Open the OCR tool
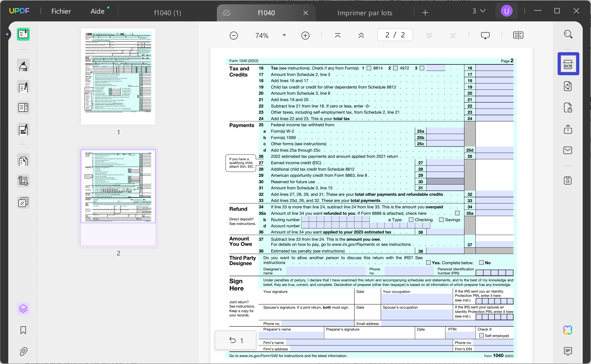Image resolution: width=591 pixels, height=364 pixels. pyautogui.click(x=568, y=64)
